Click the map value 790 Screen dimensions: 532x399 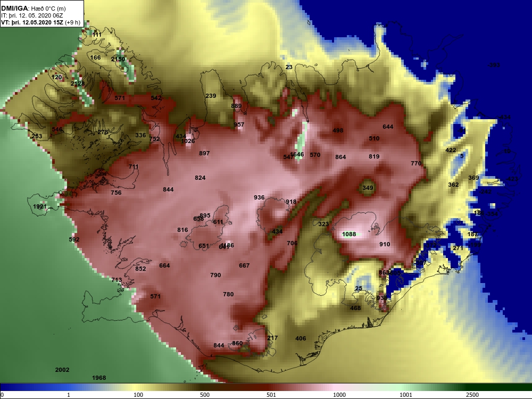click(215, 275)
